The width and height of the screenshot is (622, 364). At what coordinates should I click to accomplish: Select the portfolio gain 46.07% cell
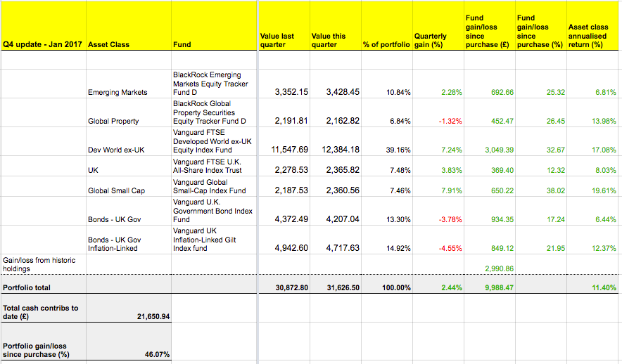tap(156, 355)
